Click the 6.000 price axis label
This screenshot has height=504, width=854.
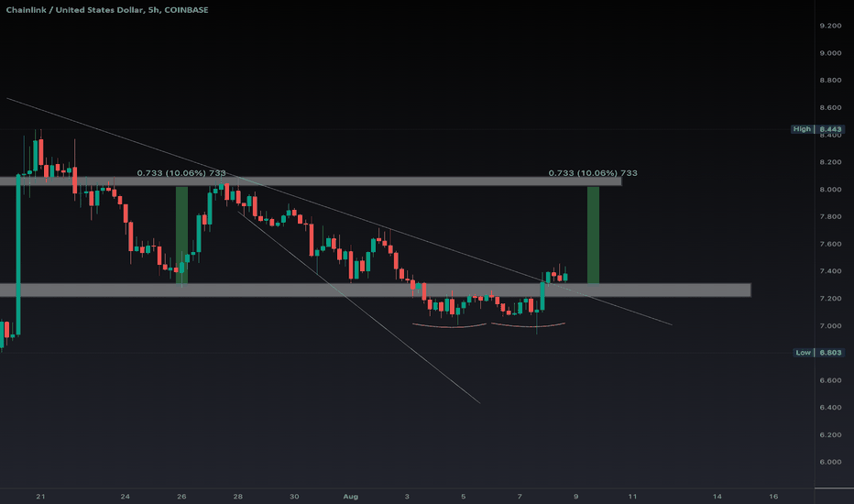pyautogui.click(x=830, y=462)
